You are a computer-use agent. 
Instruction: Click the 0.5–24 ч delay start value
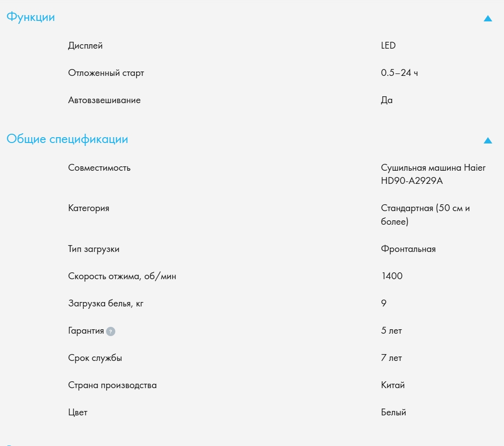coord(399,73)
